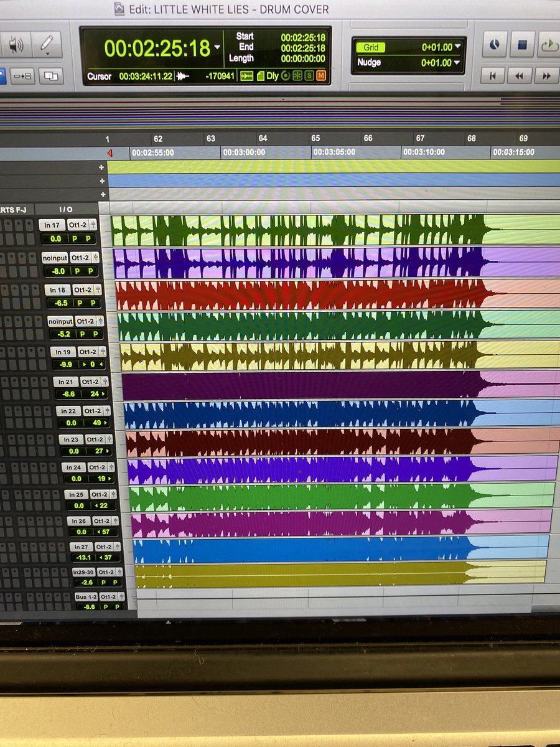Viewport: 560px width, 747px height.
Task: Click the orange MIDI Merge icon
Action: (x=321, y=75)
